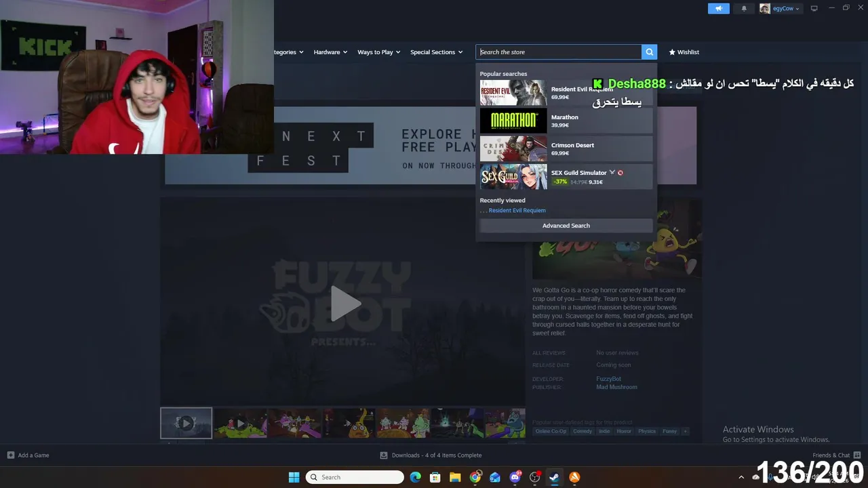Open the Mad Mushroom publisher link
Image resolution: width=868 pixels, height=488 pixels.
pyautogui.click(x=616, y=387)
